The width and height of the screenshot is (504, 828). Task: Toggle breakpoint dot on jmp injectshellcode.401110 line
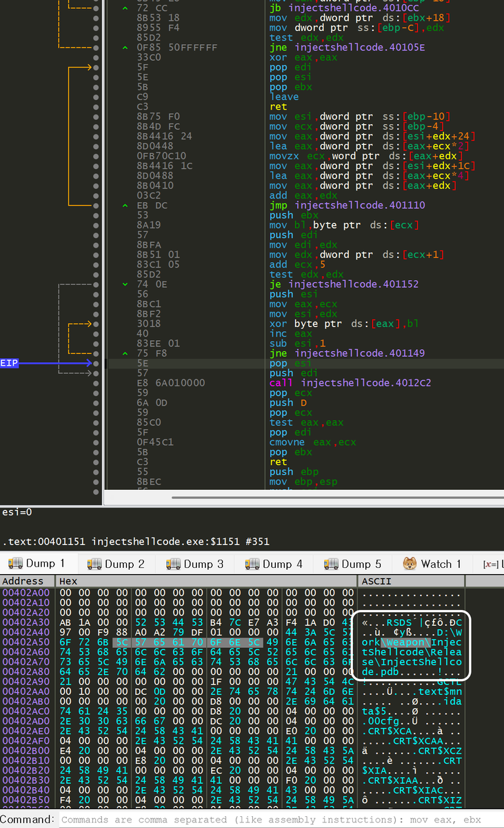coord(97,205)
